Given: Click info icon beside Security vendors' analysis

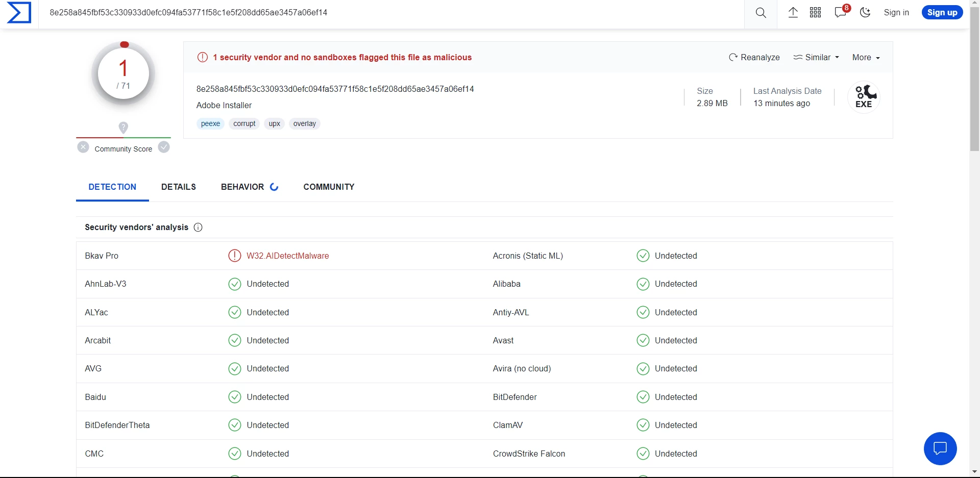Looking at the screenshot, I should pyautogui.click(x=198, y=228).
